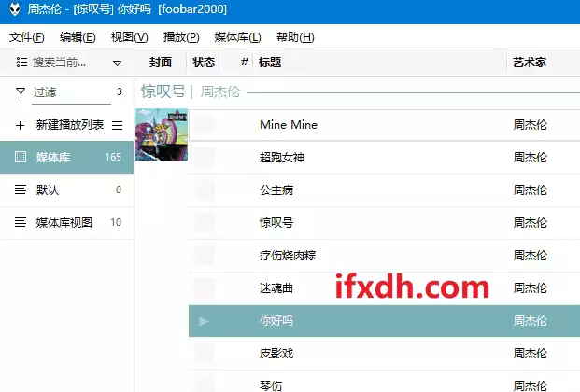Open the 媒体库(L) menu
Image resolution: width=580 pixels, height=392 pixels.
pyautogui.click(x=238, y=37)
